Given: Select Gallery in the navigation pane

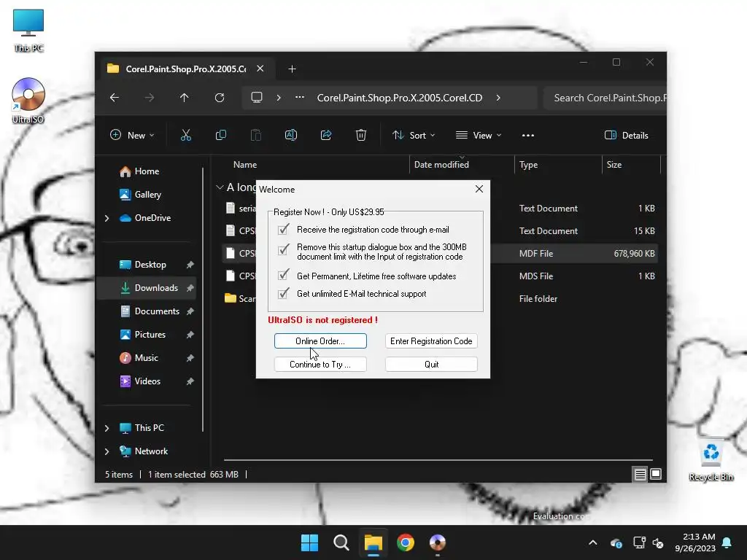Looking at the screenshot, I should pos(147,194).
